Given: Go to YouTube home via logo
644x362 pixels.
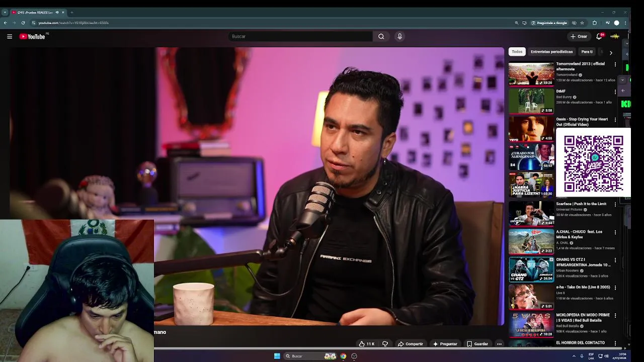Looking at the screenshot, I should click(33, 36).
